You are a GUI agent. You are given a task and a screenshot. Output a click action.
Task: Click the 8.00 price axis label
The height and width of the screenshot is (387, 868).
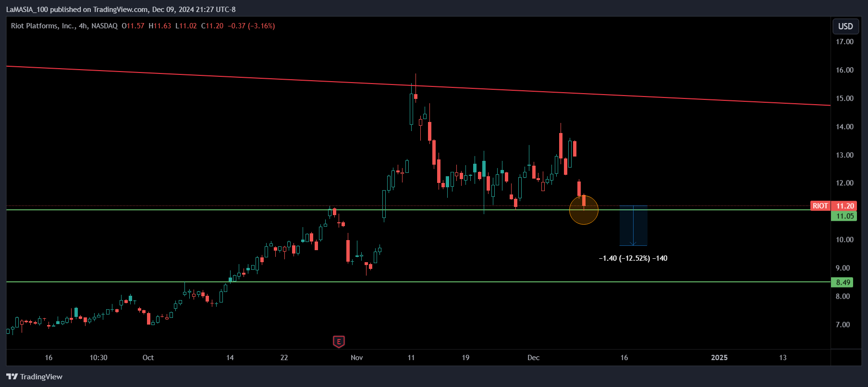[843, 296]
